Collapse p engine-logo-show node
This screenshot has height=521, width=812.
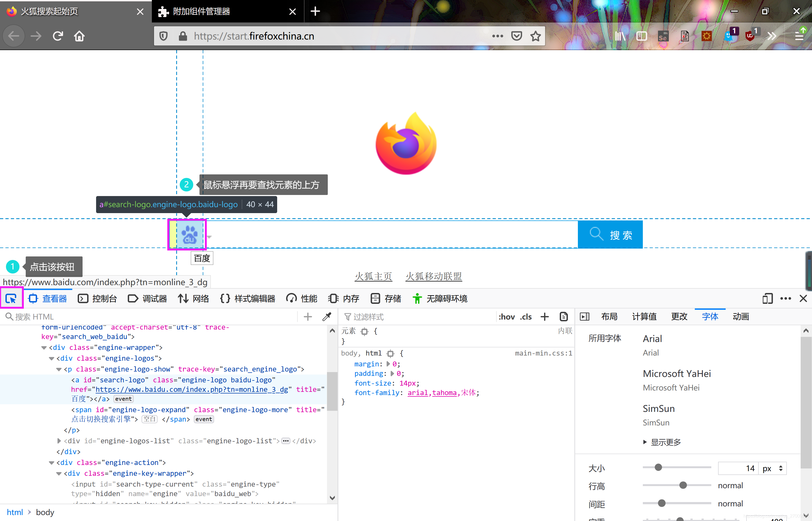[x=59, y=369]
